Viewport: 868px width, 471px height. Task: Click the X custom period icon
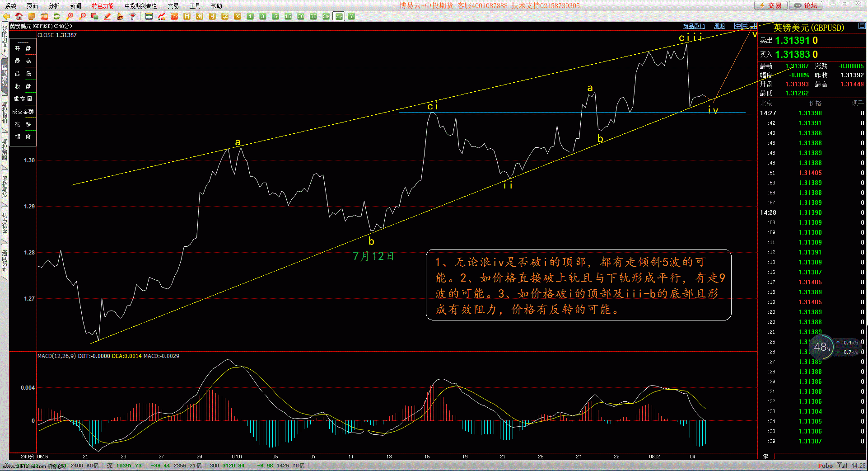238,16
